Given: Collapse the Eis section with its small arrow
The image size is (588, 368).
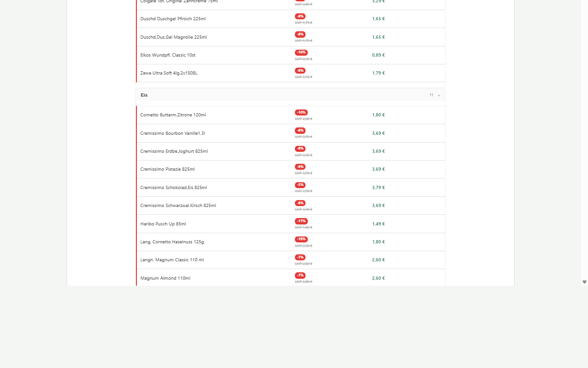Looking at the screenshot, I should [x=439, y=95].
